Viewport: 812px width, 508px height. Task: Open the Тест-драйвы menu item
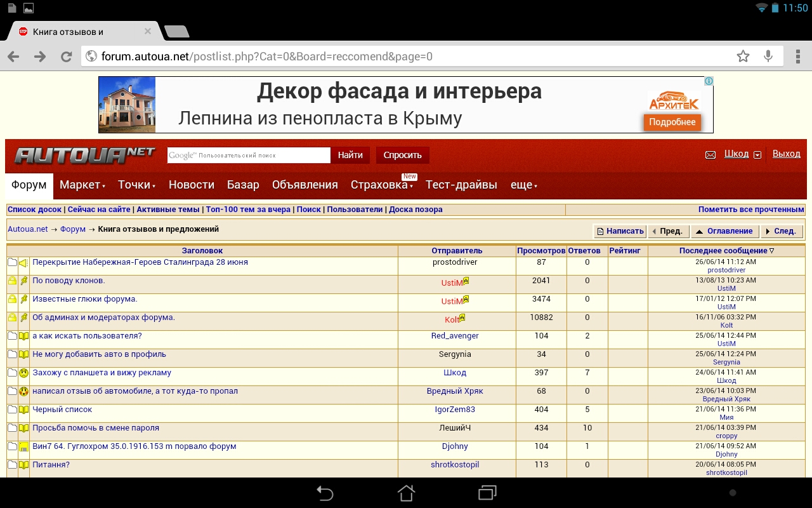461,185
